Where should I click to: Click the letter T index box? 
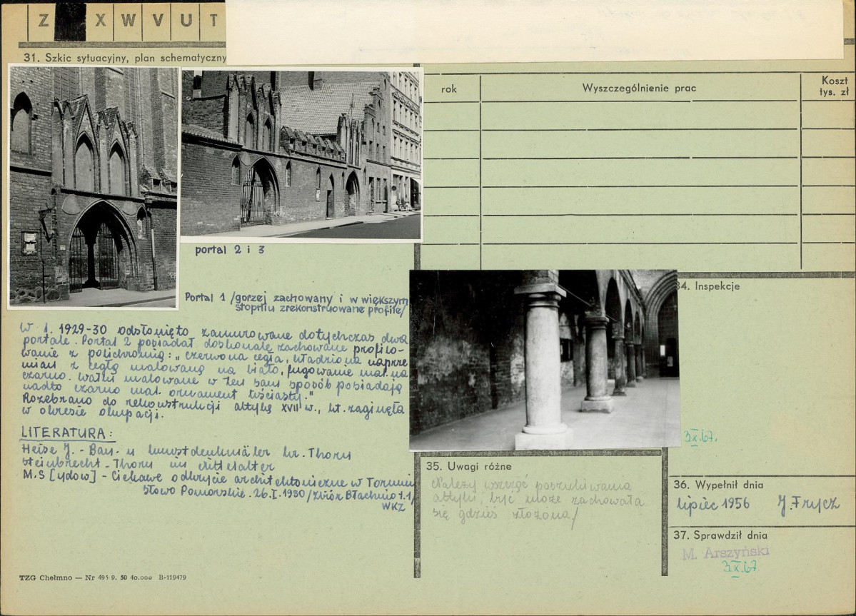[213, 21]
